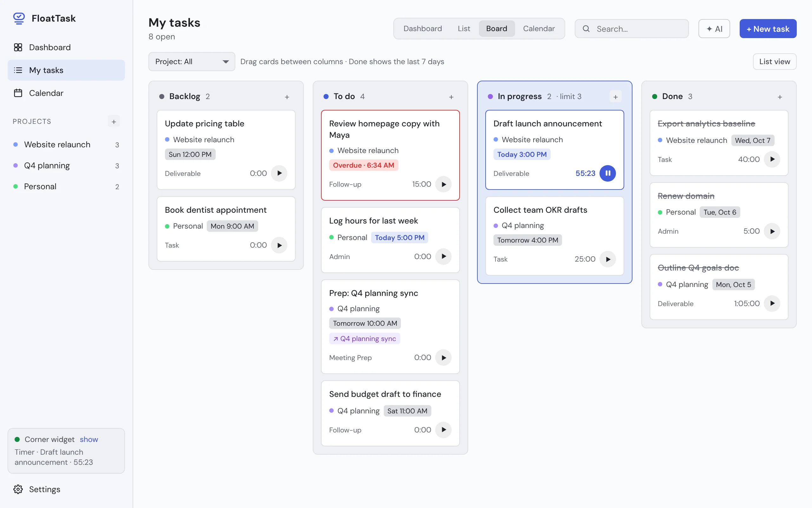Screen dimensions: 812x508
Task: Open the Project: All filter dropdown
Action: tap(192, 62)
